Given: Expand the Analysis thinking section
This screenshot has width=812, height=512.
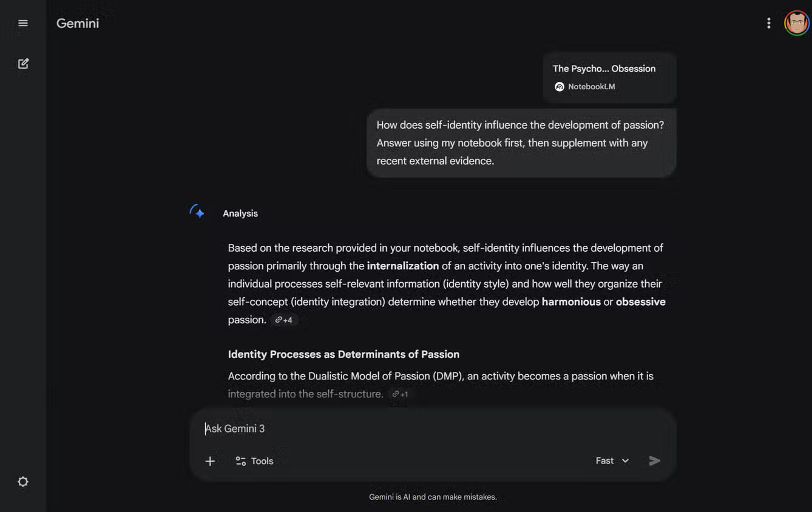Looking at the screenshot, I should (240, 214).
